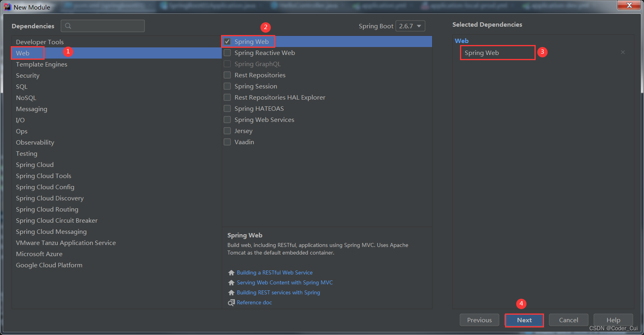This screenshot has width=644, height=335.
Task: Select the Web category
Action: (117, 53)
